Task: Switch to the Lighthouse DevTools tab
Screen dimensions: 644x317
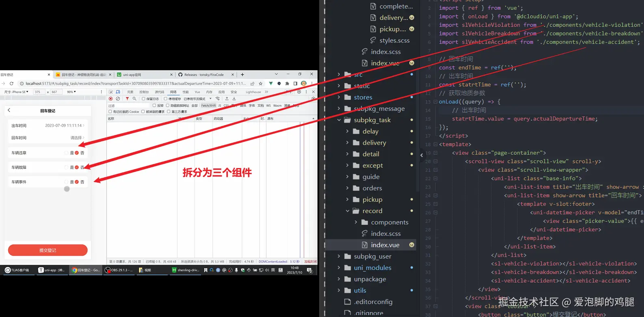Action: (x=253, y=92)
